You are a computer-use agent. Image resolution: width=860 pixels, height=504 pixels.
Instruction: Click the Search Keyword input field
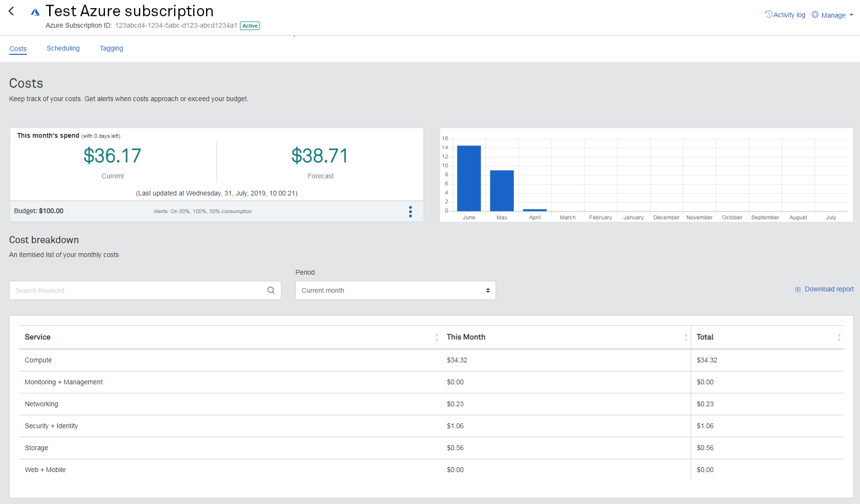coord(138,290)
